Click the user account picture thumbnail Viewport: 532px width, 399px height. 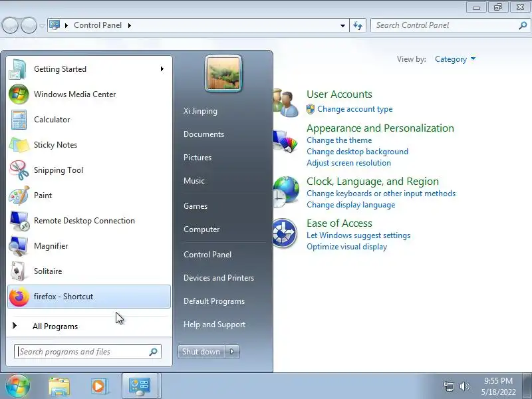tap(223, 73)
